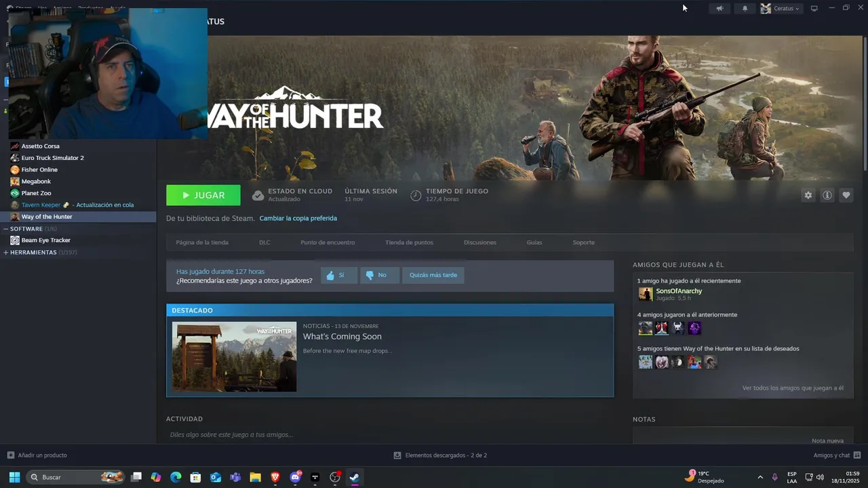
Task: Open Amigos y chat
Action: click(837, 455)
